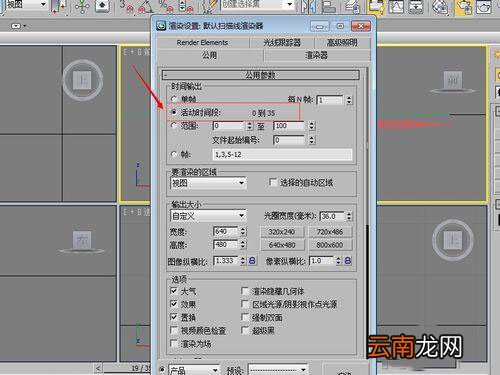Screen dimensions: 500x375
Task: Enable 渲染隐藏几何体 checkbox
Action: (245, 291)
